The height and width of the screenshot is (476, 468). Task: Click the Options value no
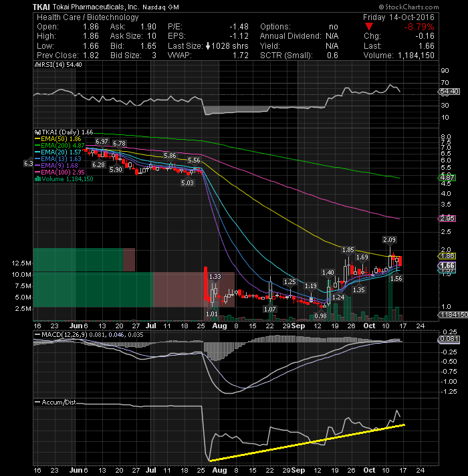[x=334, y=27]
